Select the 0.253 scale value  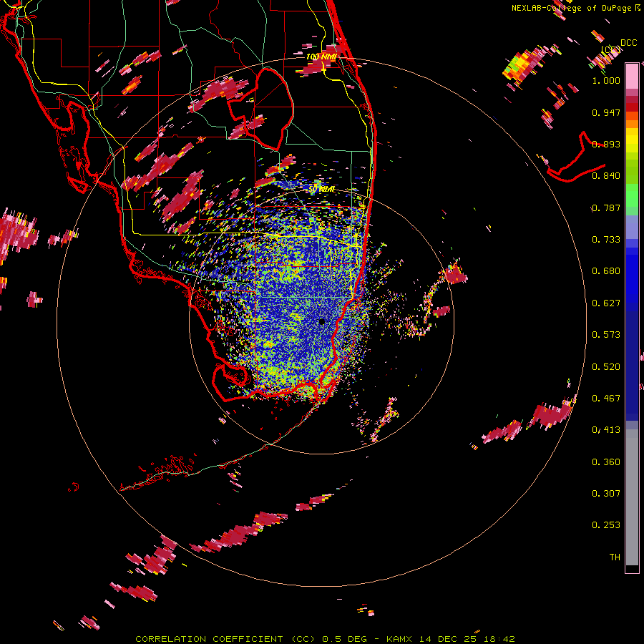[x=606, y=525]
